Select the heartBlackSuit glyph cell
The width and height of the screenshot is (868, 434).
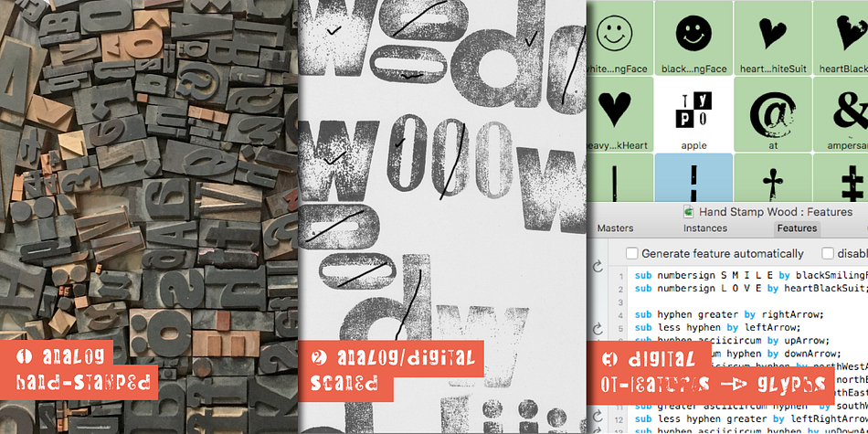click(841, 37)
